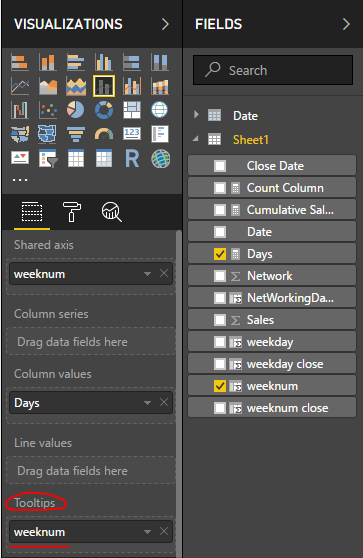363x558 pixels.
Task: Collapse the Fields pane
Action: (346, 24)
